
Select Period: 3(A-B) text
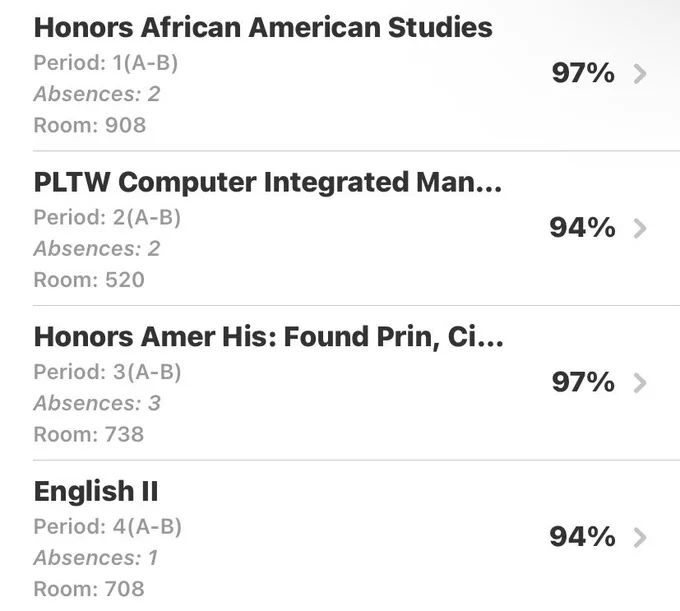coord(108,372)
